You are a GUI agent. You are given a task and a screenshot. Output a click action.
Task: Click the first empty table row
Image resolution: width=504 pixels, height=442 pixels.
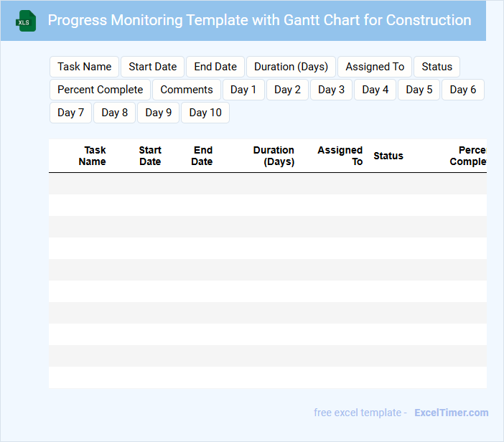click(267, 184)
